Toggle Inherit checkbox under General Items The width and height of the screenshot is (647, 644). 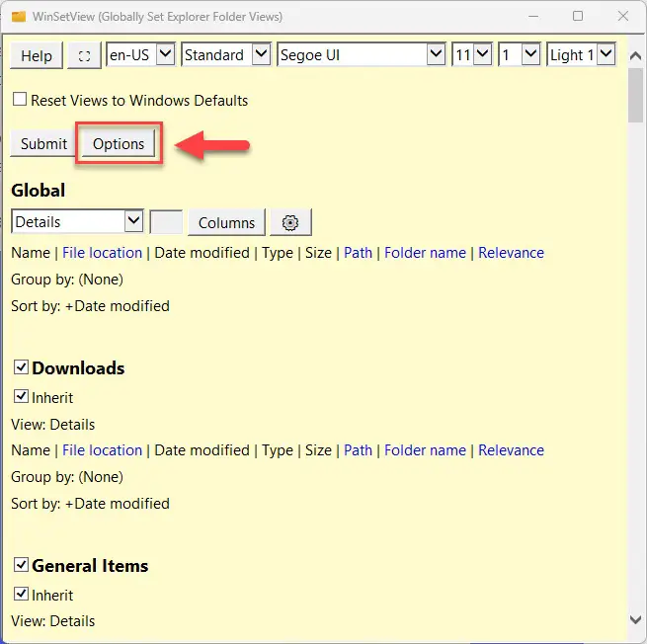click(21, 594)
